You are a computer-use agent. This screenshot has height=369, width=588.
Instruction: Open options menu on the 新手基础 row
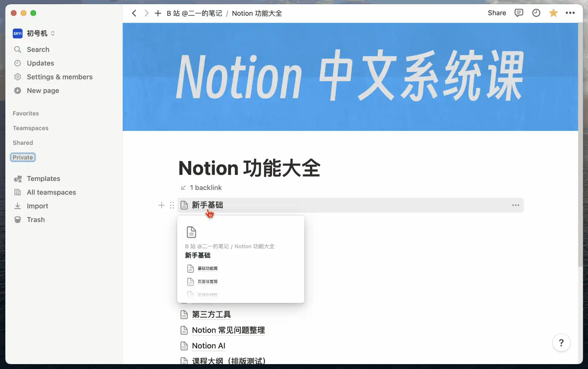tap(515, 205)
